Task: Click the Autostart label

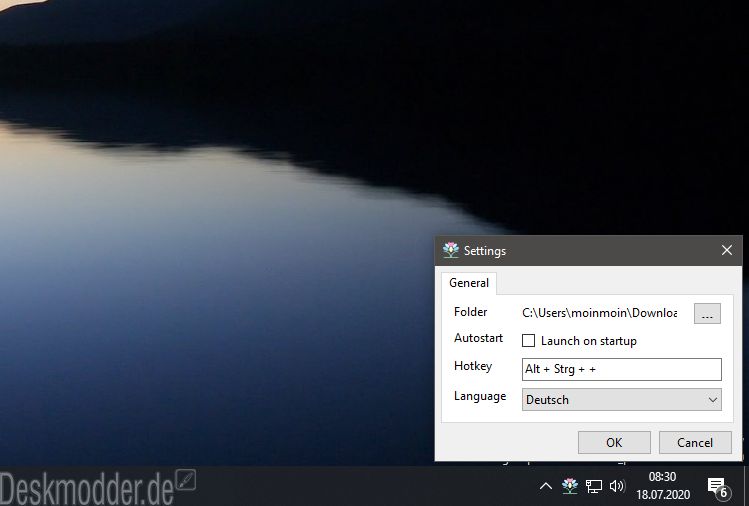Action: [478, 338]
